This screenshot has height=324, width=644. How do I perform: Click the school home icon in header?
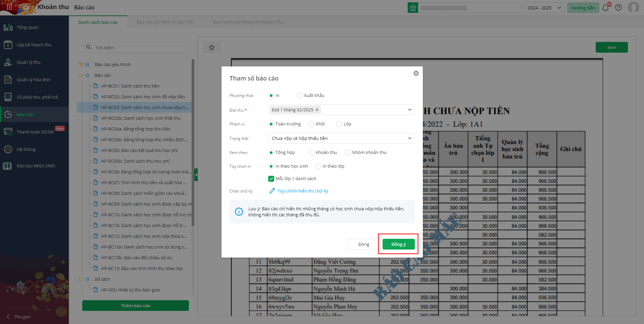pyautogui.click(x=413, y=8)
